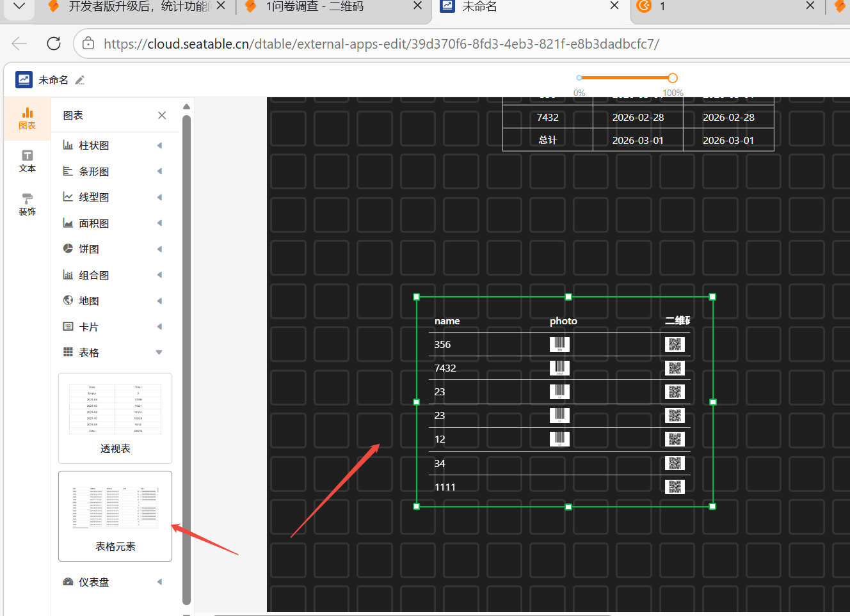
Task: Reload the page with the refresh icon
Action: (54, 43)
